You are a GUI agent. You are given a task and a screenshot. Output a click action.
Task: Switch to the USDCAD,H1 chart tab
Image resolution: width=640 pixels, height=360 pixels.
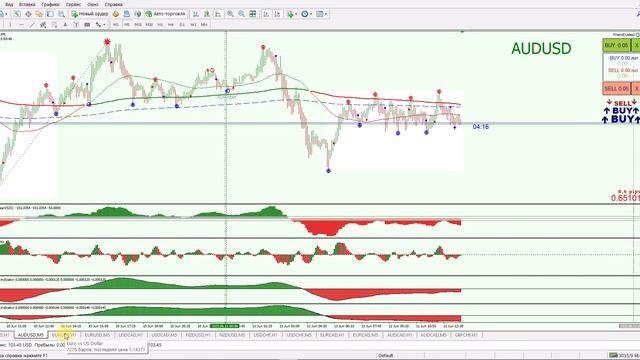(131, 335)
